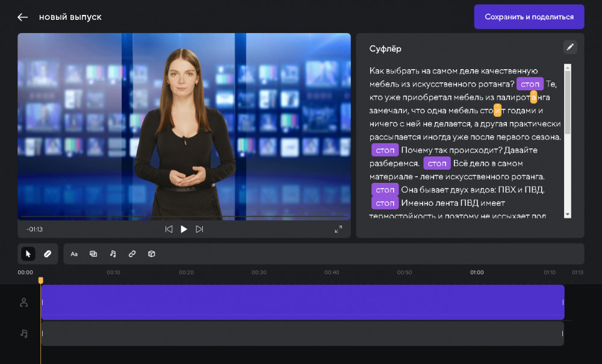Add text with the Aa tool

pyautogui.click(x=74, y=254)
